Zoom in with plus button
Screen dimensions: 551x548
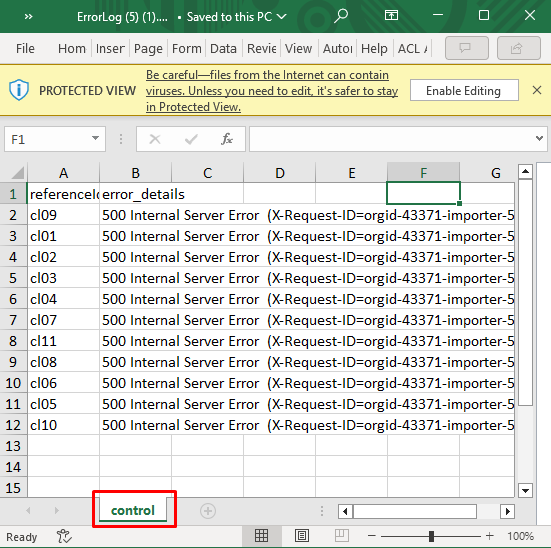(x=490, y=536)
